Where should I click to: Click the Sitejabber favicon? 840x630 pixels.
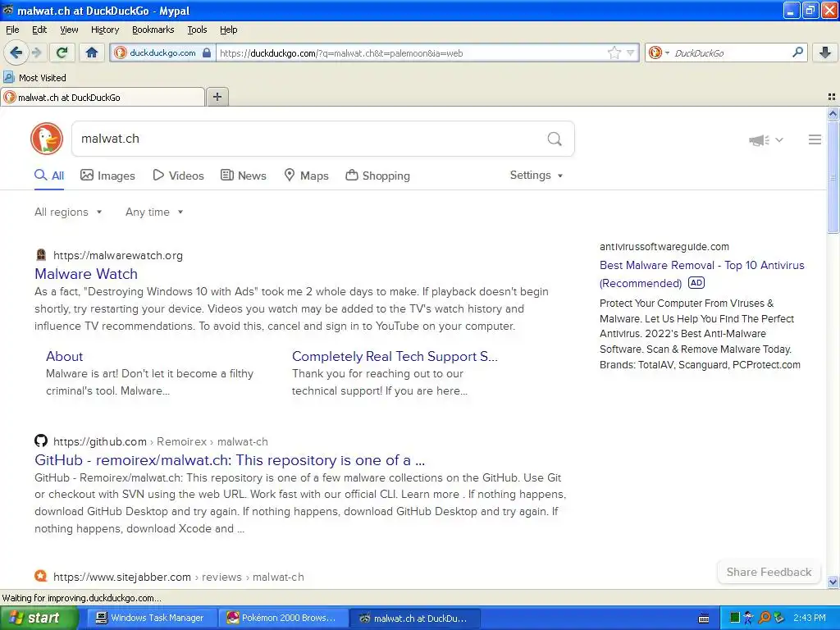coord(41,576)
